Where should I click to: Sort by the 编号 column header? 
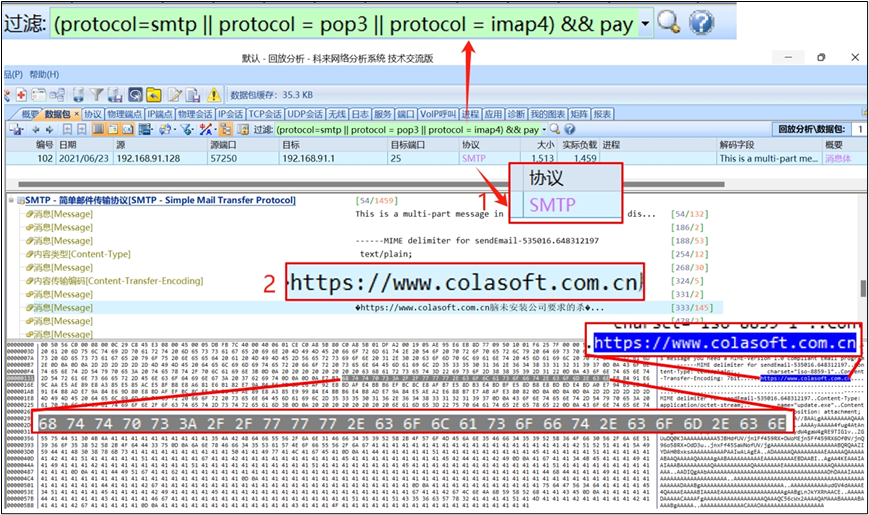(x=31, y=145)
